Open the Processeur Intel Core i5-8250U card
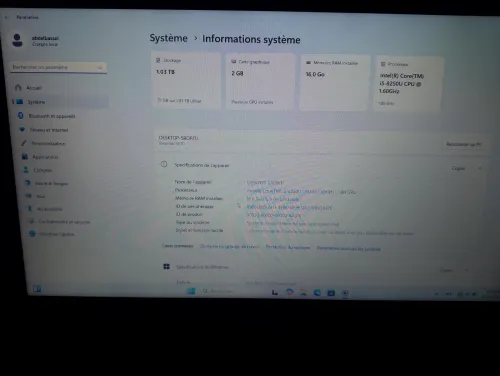Viewport: 500px width, 376px height. pos(409,84)
